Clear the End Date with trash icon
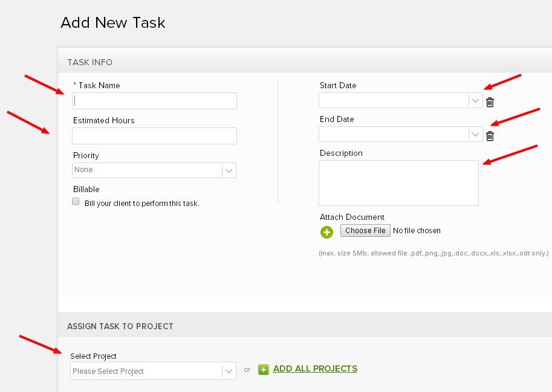 (490, 136)
